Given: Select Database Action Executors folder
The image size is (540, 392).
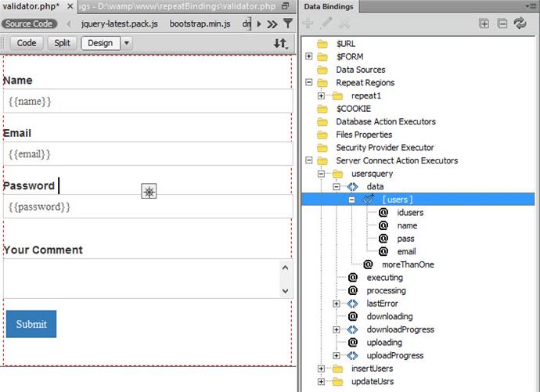Looking at the screenshot, I should [386, 122].
